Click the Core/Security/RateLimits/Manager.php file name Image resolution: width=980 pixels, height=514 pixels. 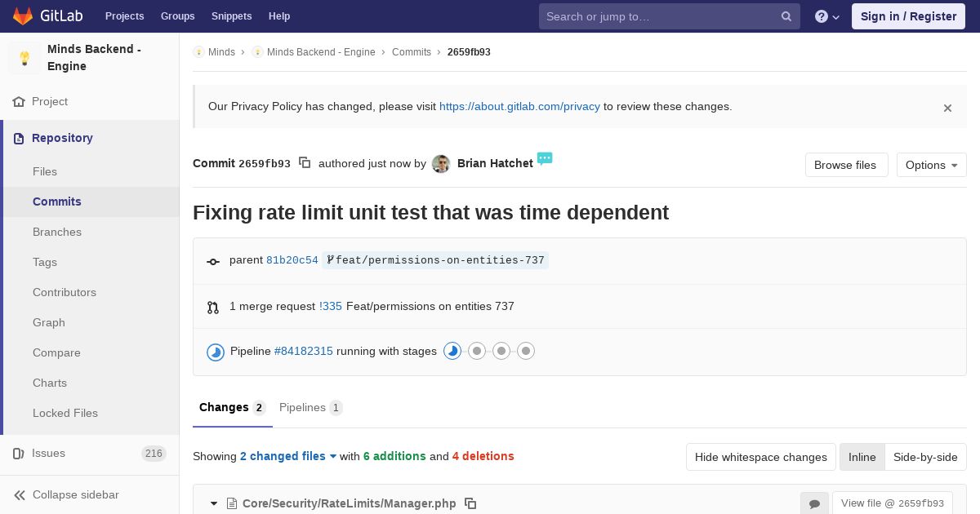coord(350,503)
